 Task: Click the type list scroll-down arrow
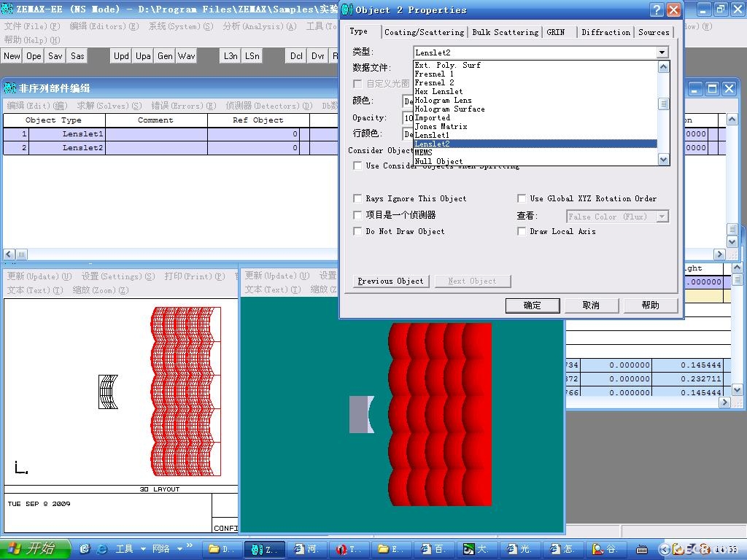(x=663, y=160)
